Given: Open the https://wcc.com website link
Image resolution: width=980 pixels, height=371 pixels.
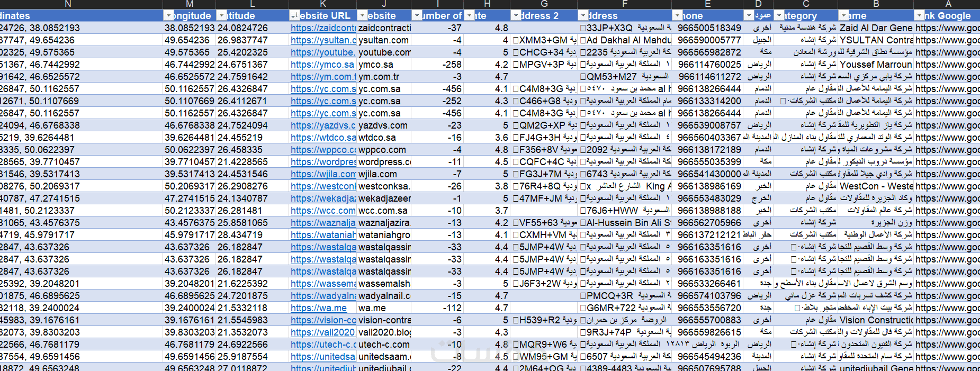Looking at the screenshot, I should [x=323, y=210].
